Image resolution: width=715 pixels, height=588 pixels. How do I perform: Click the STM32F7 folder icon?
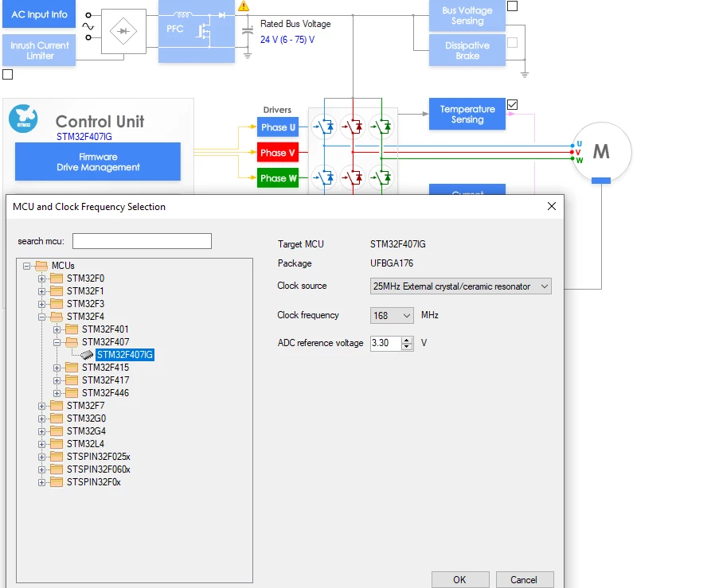[x=57, y=406]
